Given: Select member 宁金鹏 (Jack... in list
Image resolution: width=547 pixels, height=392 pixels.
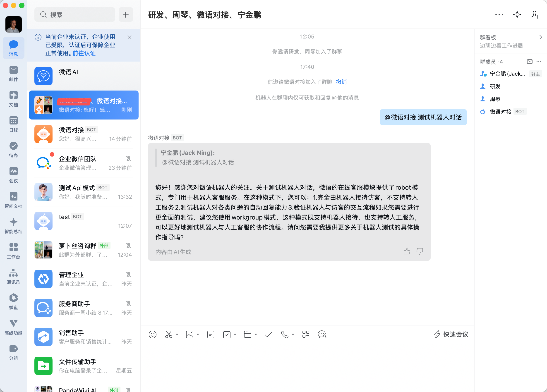Looking at the screenshot, I should coord(510,74).
